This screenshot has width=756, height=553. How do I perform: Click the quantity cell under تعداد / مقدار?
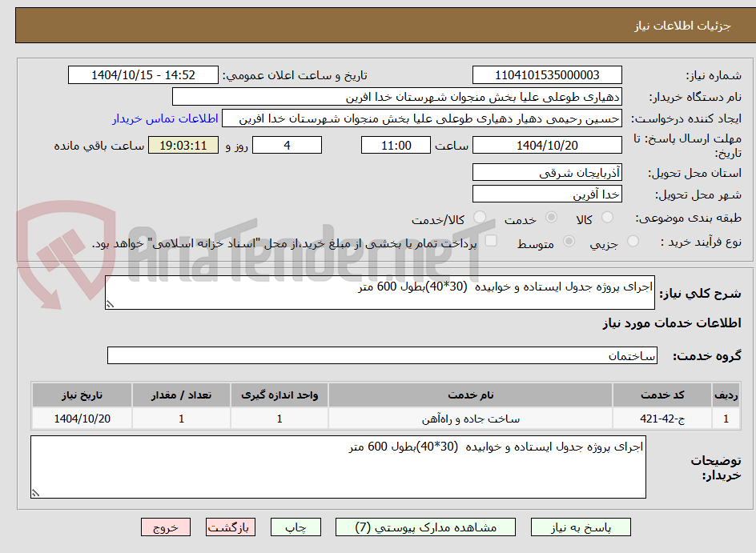(x=181, y=419)
